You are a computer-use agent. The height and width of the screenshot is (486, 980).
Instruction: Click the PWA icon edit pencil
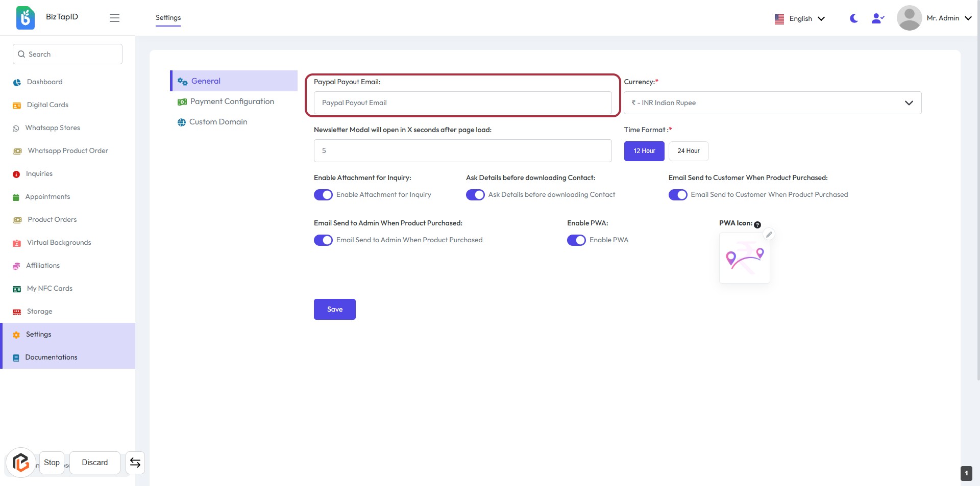[769, 235]
